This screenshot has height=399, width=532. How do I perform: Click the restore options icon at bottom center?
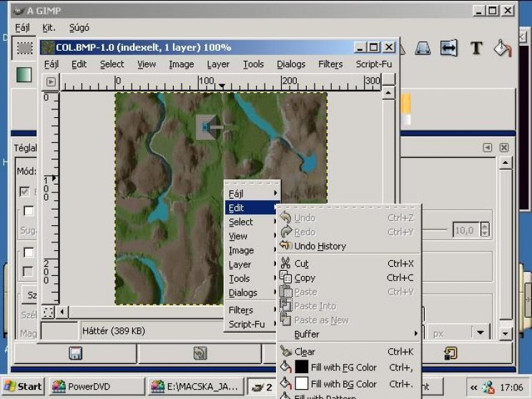coord(199,353)
